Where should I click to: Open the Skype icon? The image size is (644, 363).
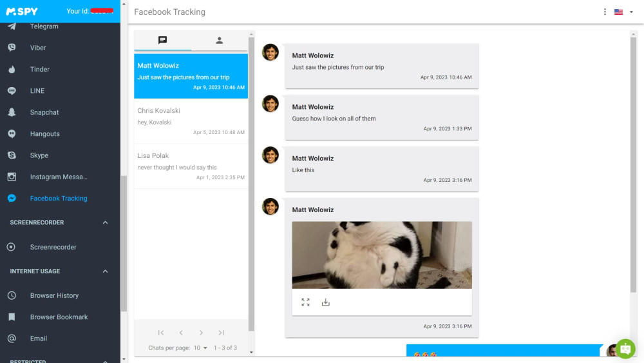coord(12,155)
